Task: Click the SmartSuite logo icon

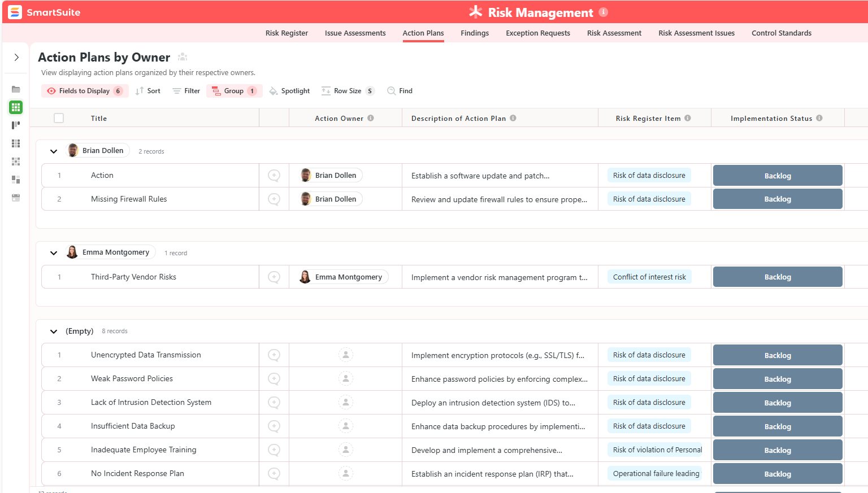Action: [x=15, y=12]
